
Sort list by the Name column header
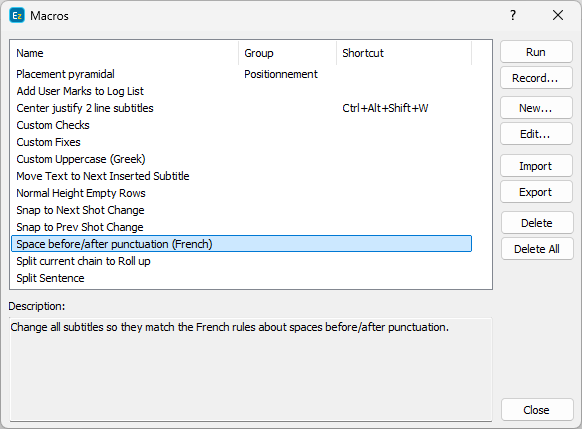[125, 53]
